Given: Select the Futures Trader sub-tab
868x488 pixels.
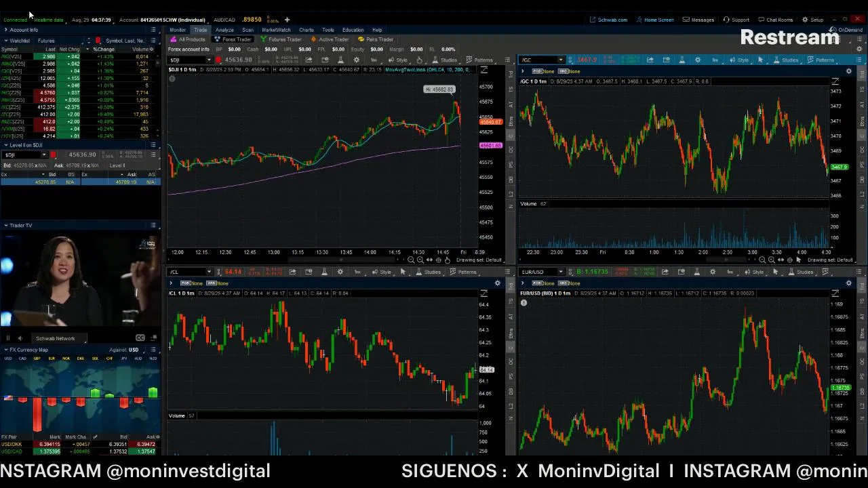Looking at the screenshot, I should (x=281, y=39).
